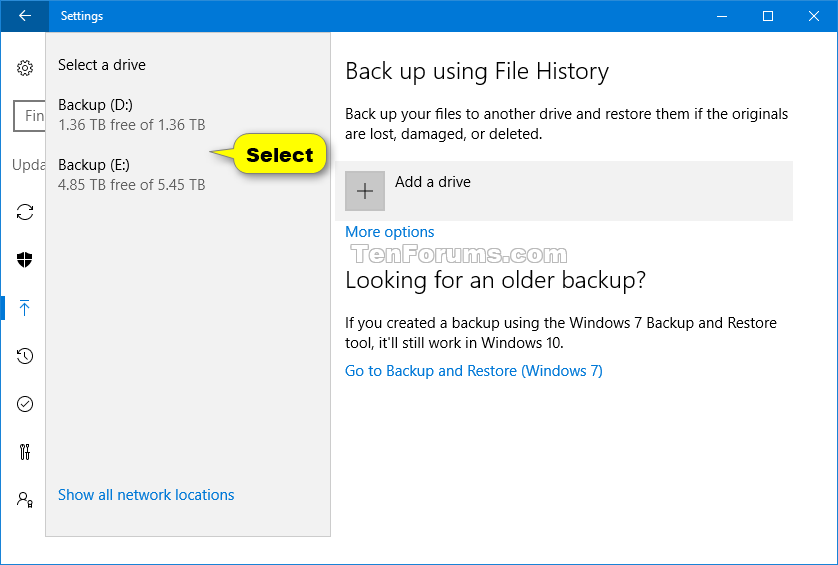The image size is (838, 565).
Task: Open More options link
Action: pyautogui.click(x=390, y=232)
